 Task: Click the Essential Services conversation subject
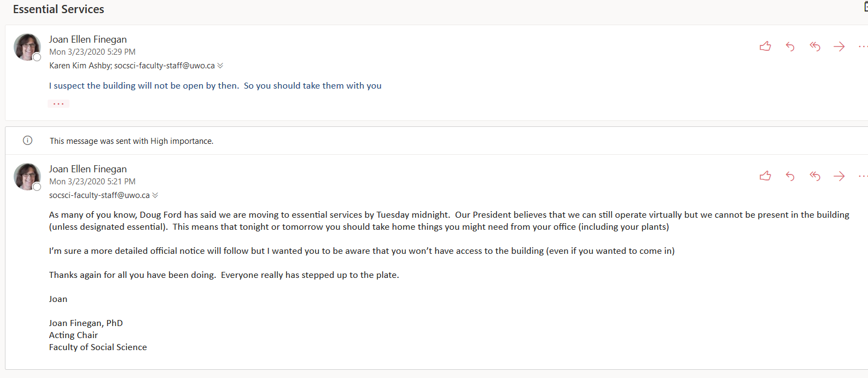(x=59, y=9)
